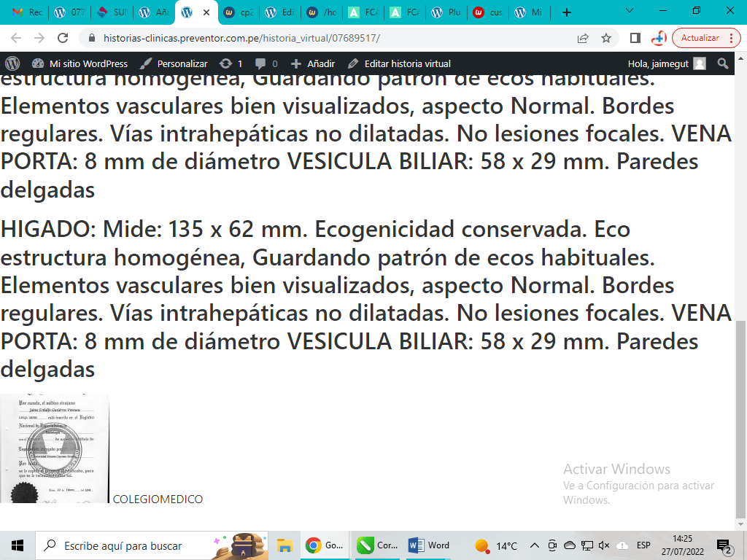Open a new browser tab with plus

(x=566, y=12)
